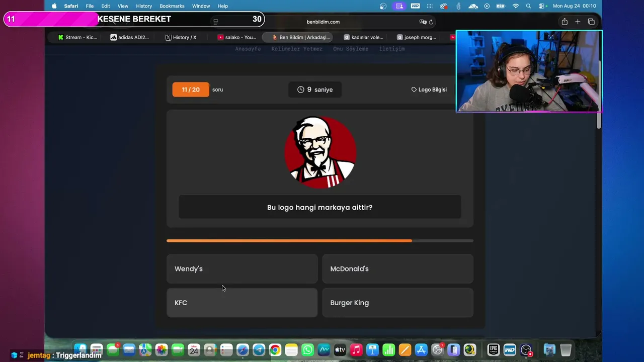Viewport: 644px width, 362px height.
Task: Open Keynote from the Dock
Action: click(372, 350)
